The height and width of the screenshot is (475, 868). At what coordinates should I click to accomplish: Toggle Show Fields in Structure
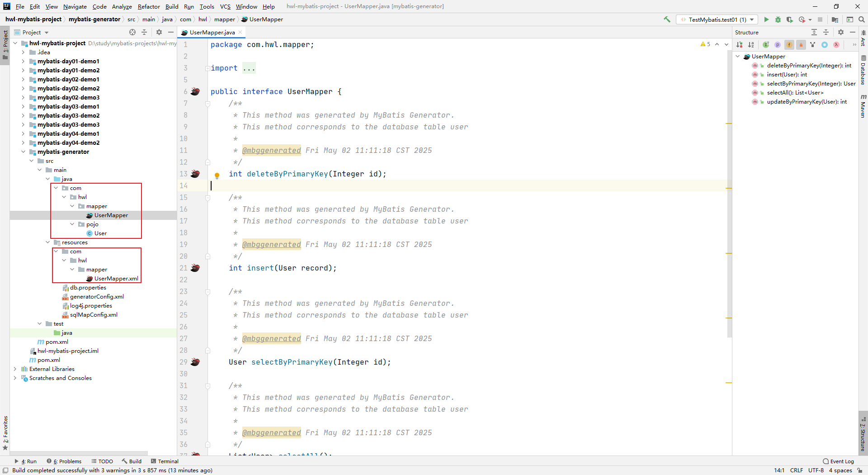pos(789,45)
